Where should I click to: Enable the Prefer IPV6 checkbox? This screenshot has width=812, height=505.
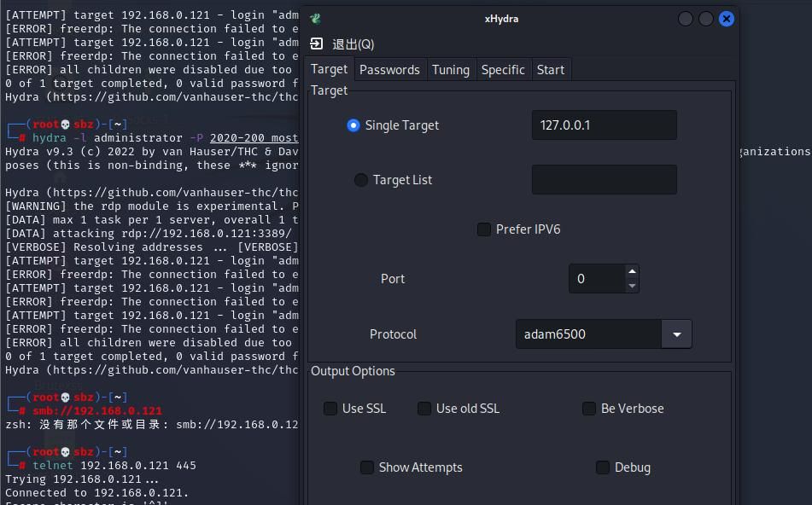tap(484, 229)
